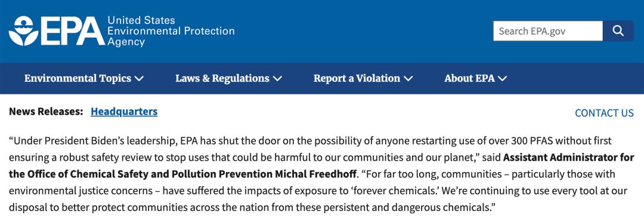Viewport: 644px width, 224px height.
Task: Click the EPA flower emblem icon
Action: [x=24, y=31]
